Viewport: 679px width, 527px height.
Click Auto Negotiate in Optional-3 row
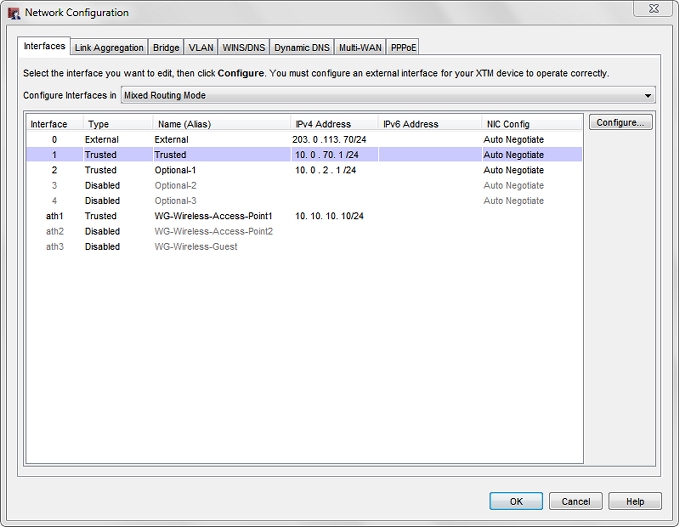[x=514, y=201]
